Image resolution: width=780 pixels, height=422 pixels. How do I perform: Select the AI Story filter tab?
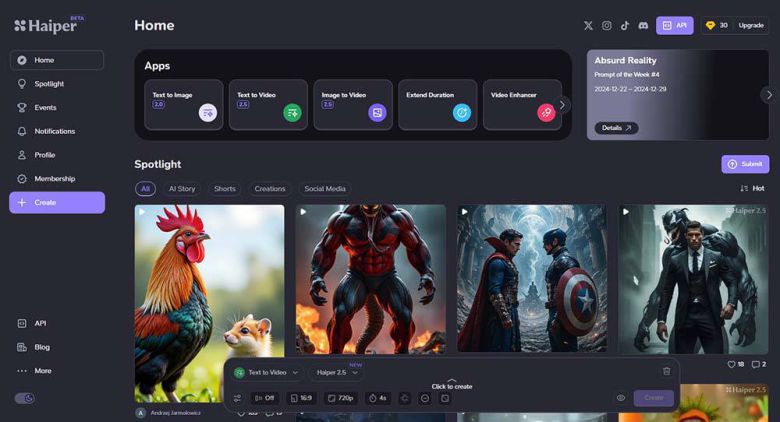pos(182,188)
